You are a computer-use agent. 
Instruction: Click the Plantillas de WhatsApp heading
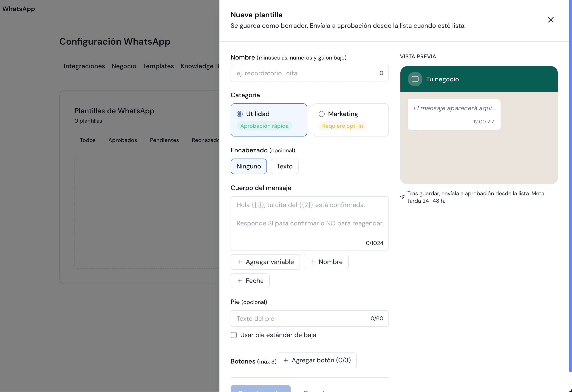pos(114,111)
